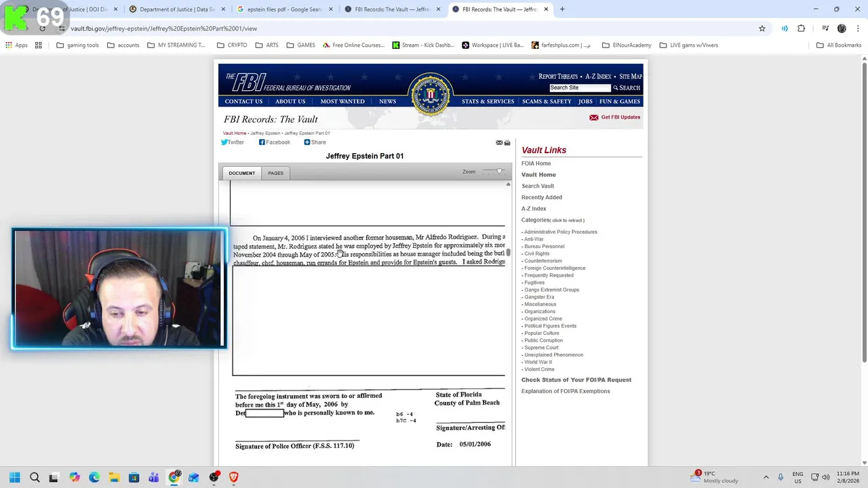Open Microsoft Teams from taskbar
The width and height of the screenshot is (868, 488).
point(154,478)
